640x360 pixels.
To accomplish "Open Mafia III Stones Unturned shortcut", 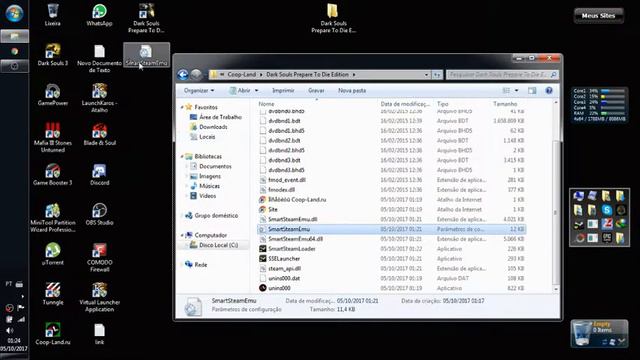I will click(53, 138).
